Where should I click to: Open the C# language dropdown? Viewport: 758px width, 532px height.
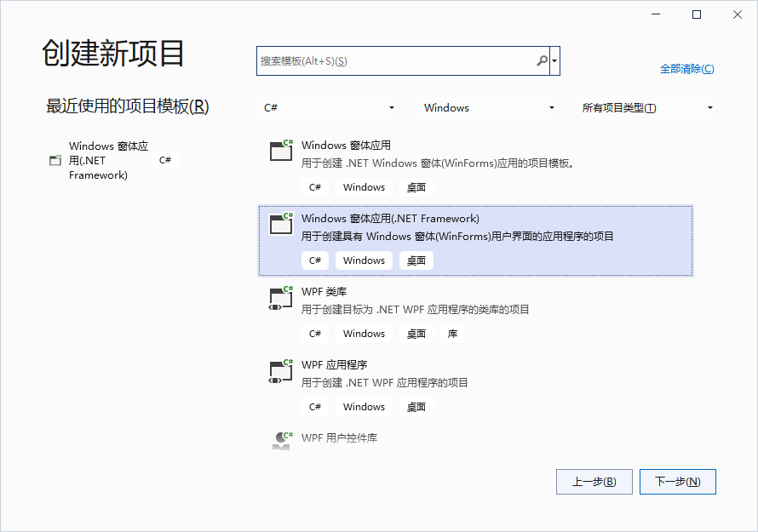(328, 107)
